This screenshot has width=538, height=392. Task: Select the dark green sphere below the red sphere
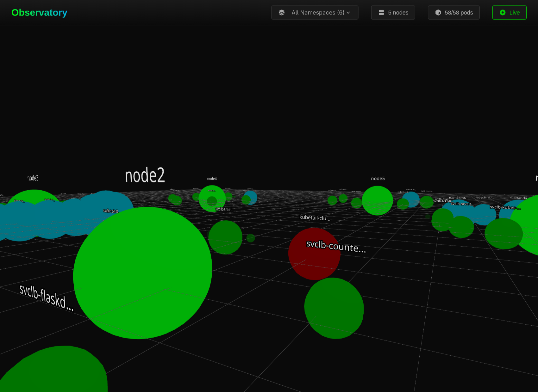(x=334, y=308)
